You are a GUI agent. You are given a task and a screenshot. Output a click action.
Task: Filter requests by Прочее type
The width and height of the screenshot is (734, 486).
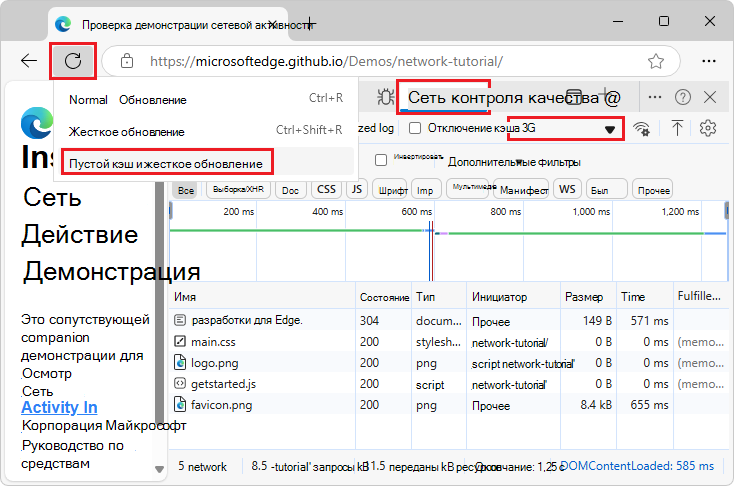point(653,190)
